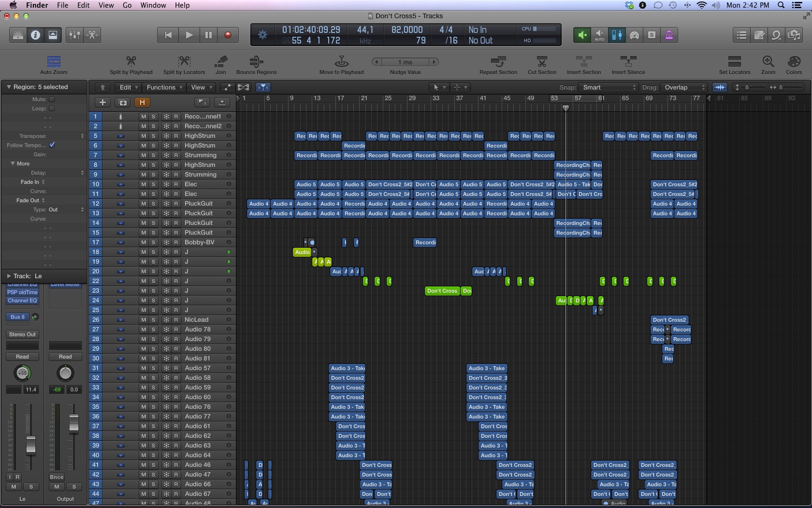Click the Repeat Section icon

click(498, 61)
